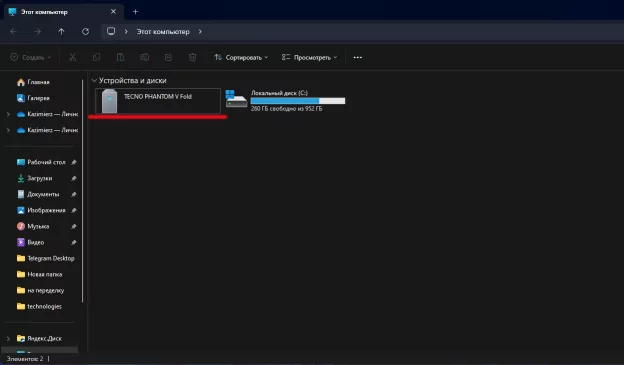
Task: Click the Элементов: 2 status text
Action: pos(25,359)
